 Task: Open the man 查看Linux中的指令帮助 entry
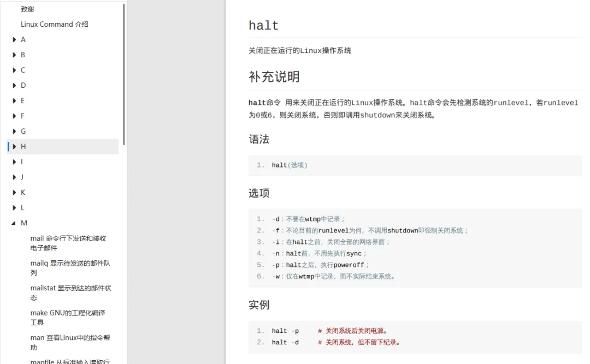click(70, 342)
